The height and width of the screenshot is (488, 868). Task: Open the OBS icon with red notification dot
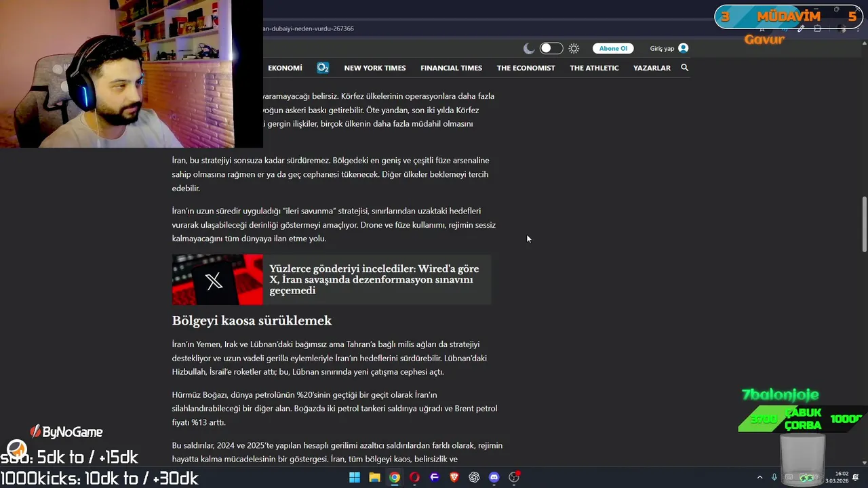(514, 477)
